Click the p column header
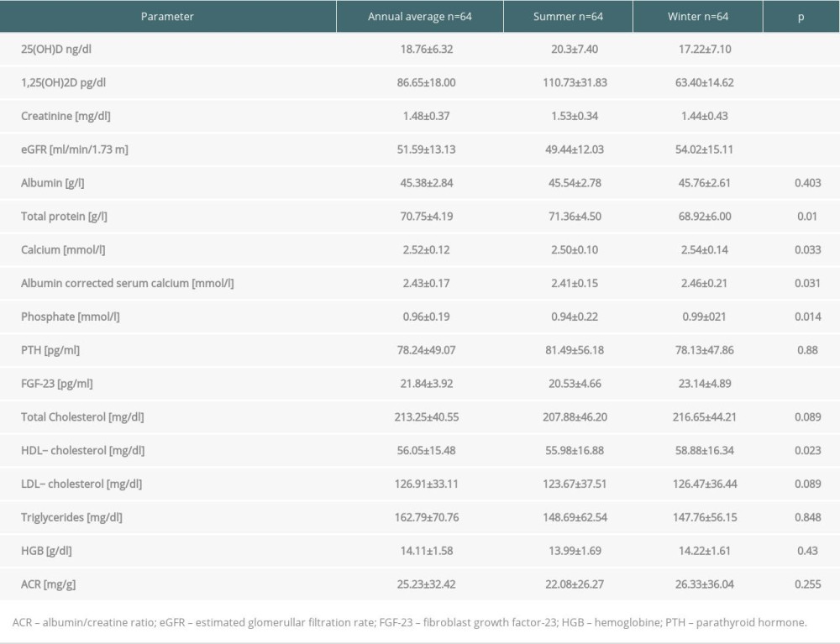 801,17
